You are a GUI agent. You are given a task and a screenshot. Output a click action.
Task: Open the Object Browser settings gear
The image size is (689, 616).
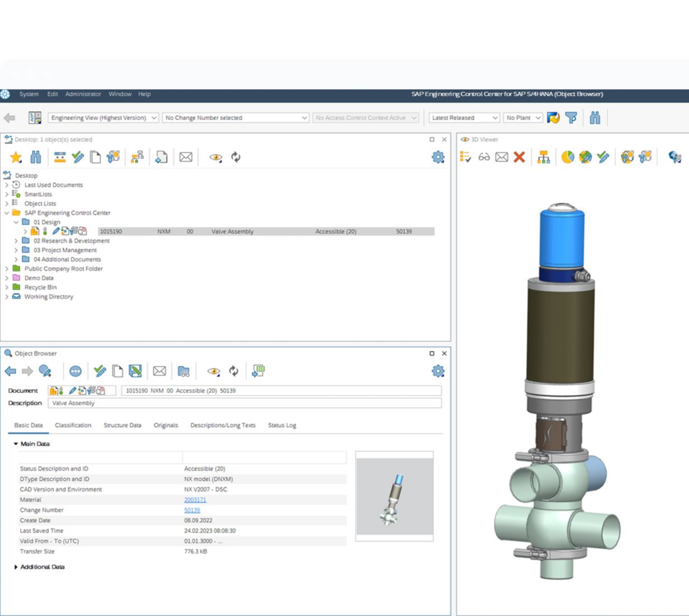[438, 371]
